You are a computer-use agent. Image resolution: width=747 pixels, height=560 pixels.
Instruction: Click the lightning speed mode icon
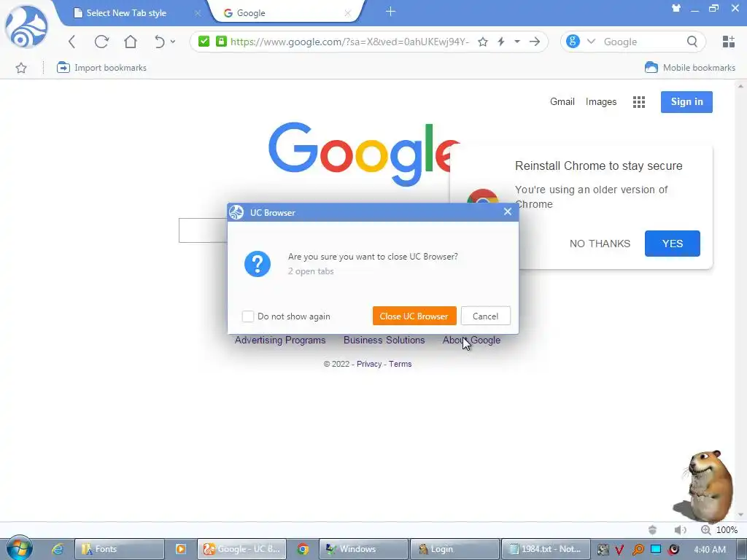coord(501,42)
